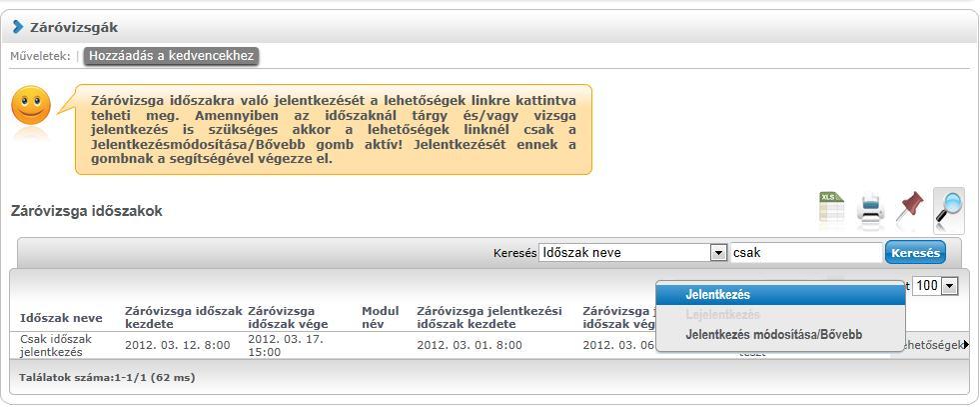Screen dimensions: 980x407
Task: Click the 2012. 03. 17. 15:00 cell
Action: [x=285, y=345]
